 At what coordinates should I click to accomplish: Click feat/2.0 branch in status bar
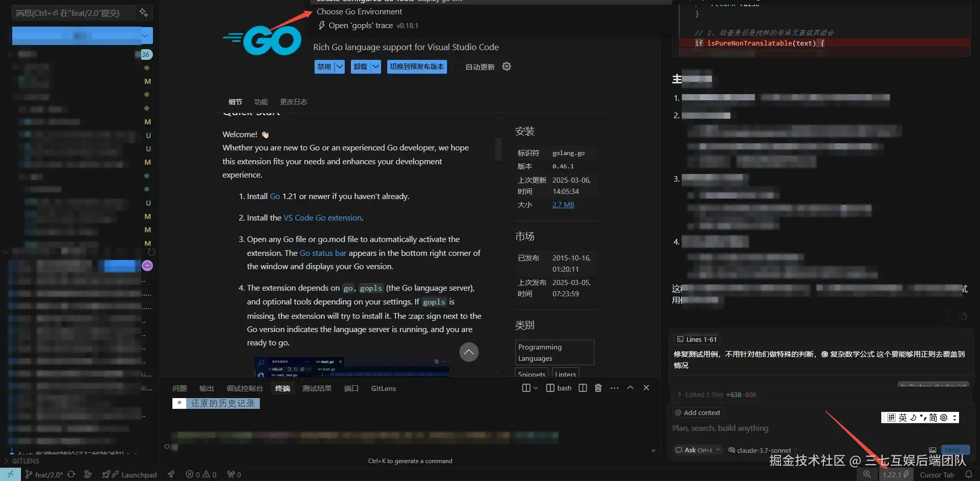[44, 474]
